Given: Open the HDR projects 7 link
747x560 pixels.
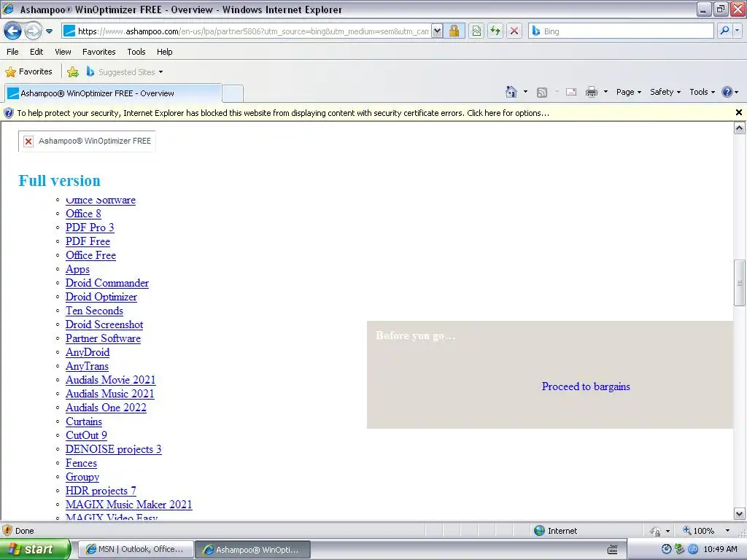Looking at the screenshot, I should [x=101, y=491].
